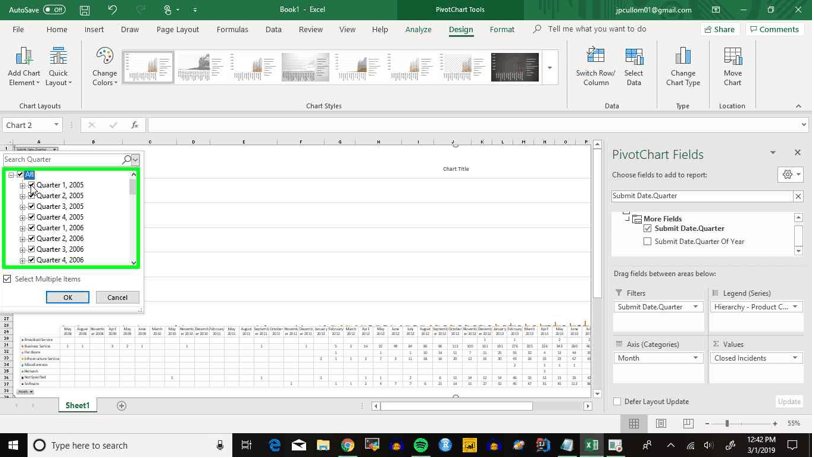Uncheck Submit Date.Quarter field
Image resolution: width=814 pixels, height=458 pixels.
point(647,228)
